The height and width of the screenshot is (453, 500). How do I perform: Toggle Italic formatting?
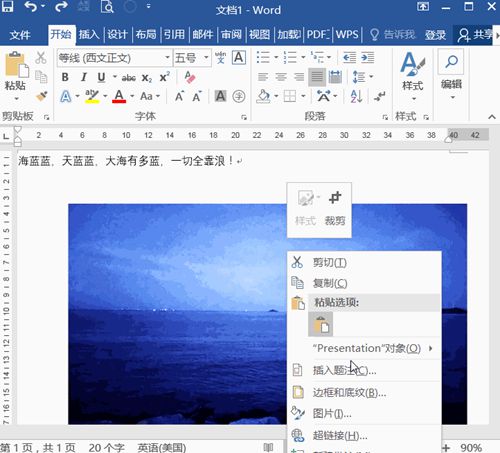point(84,77)
